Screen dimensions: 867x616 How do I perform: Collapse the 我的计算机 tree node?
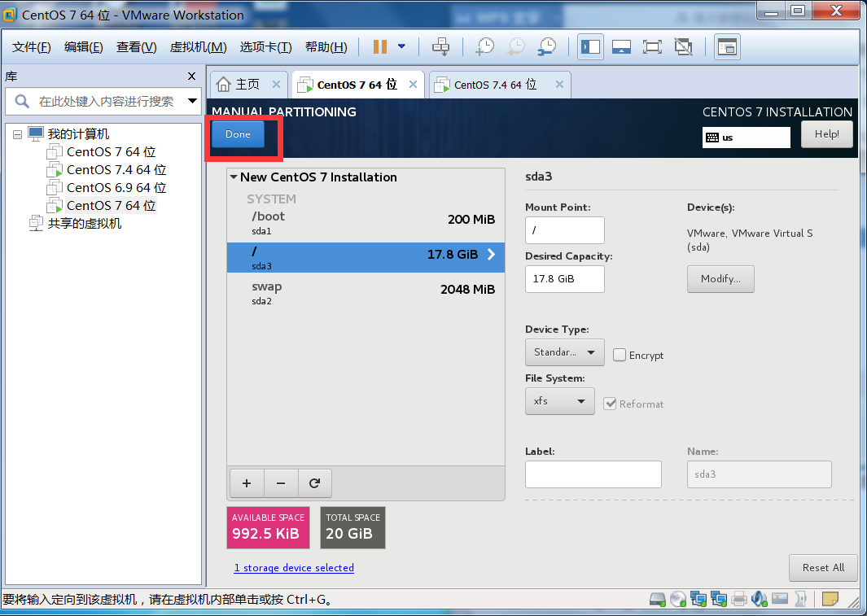click(x=17, y=134)
